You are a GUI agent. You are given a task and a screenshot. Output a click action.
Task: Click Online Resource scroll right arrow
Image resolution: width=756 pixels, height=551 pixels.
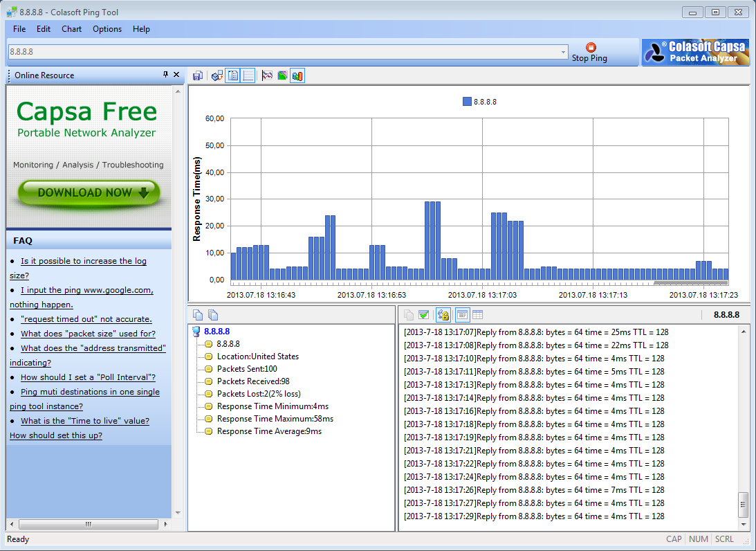[x=166, y=524]
